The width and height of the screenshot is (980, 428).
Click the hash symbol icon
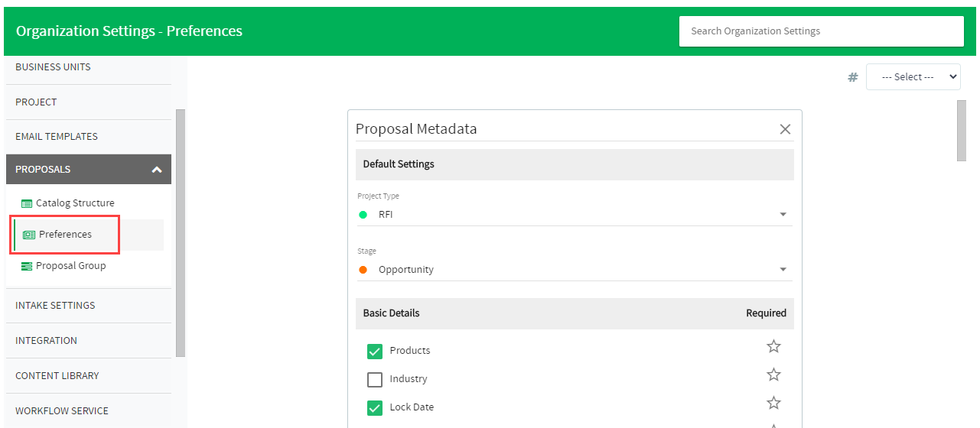[852, 77]
